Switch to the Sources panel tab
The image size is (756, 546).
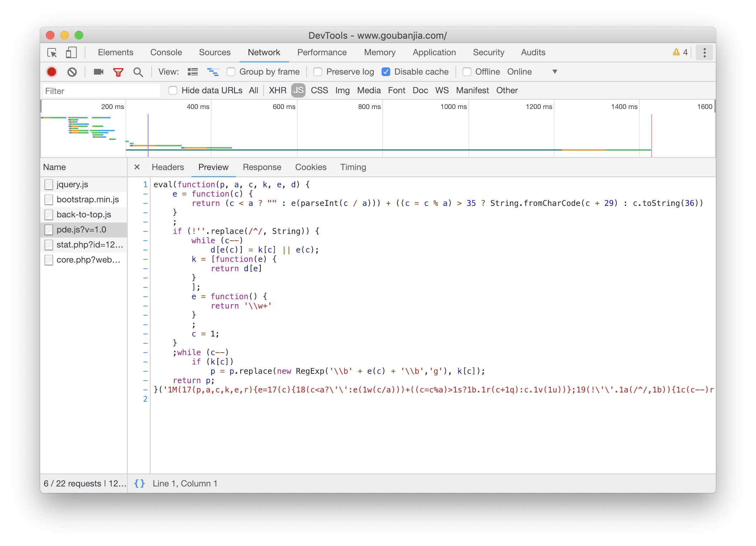pyautogui.click(x=214, y=52)
